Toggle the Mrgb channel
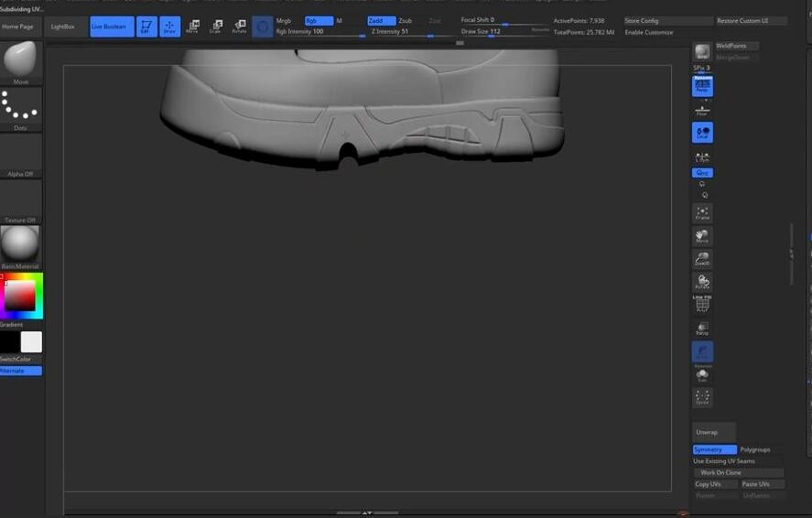Screen dimensions: 812x518 (284, 21)
